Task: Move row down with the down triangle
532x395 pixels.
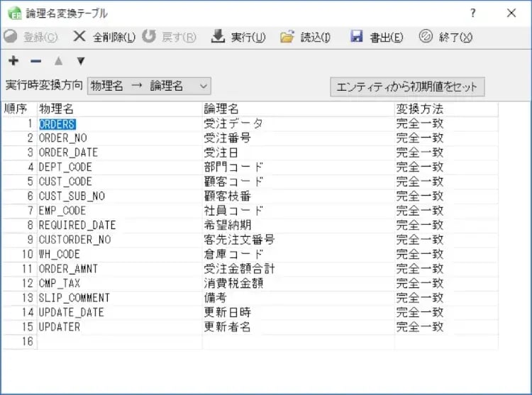Action: 80,61
